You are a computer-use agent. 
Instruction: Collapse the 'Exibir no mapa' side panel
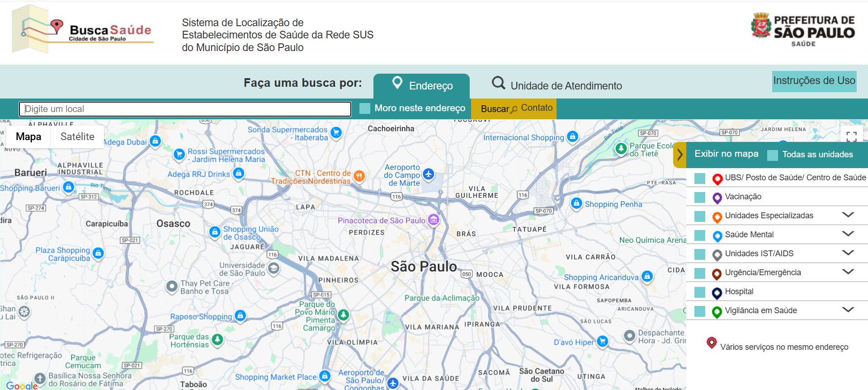(x=679, y=155)
